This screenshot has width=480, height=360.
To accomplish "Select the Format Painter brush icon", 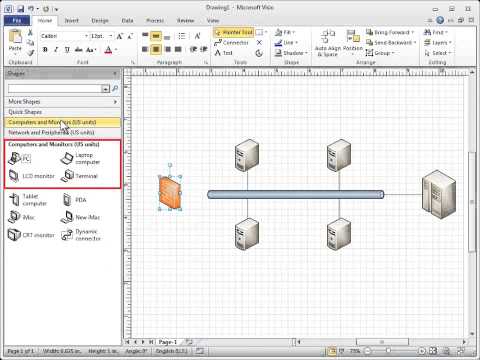I will pos(31,53).
